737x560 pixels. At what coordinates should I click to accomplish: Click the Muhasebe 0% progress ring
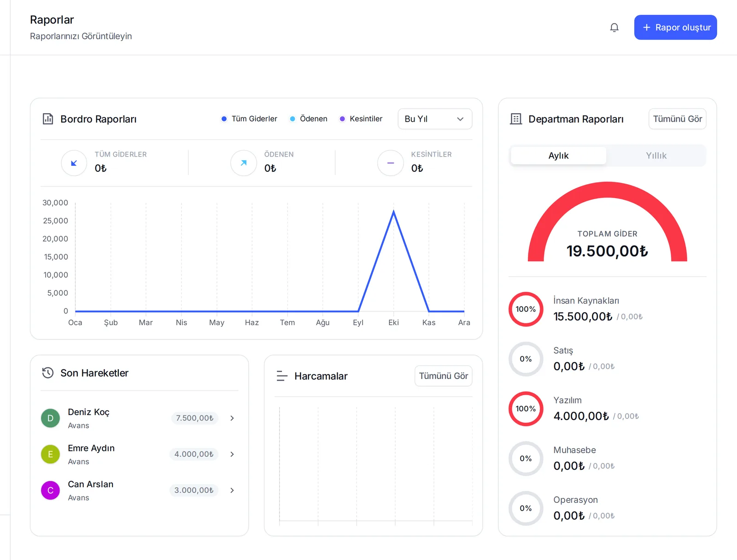point(526,459)
